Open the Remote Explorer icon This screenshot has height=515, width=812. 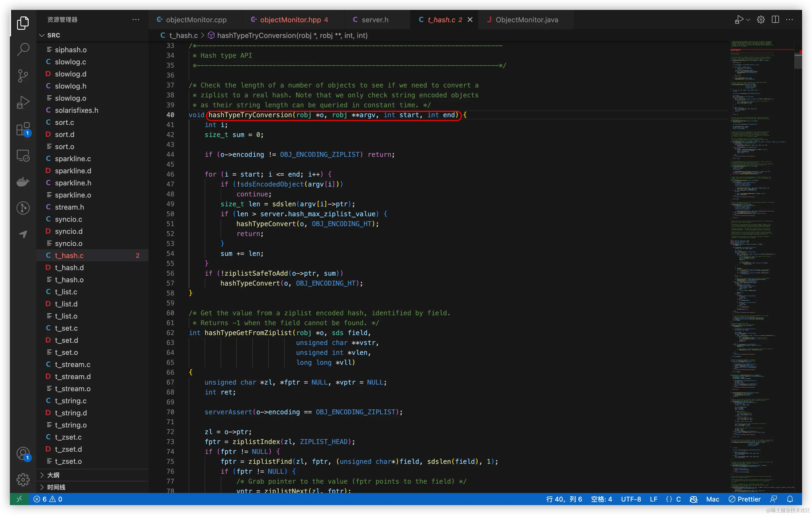(23, 155)
